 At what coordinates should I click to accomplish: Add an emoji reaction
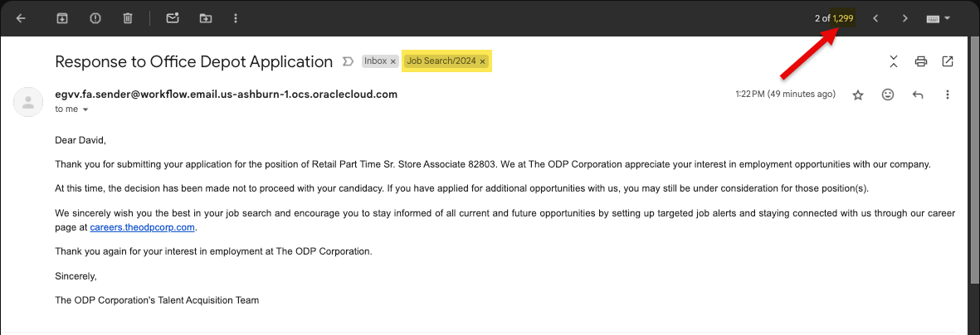(887, 95)
